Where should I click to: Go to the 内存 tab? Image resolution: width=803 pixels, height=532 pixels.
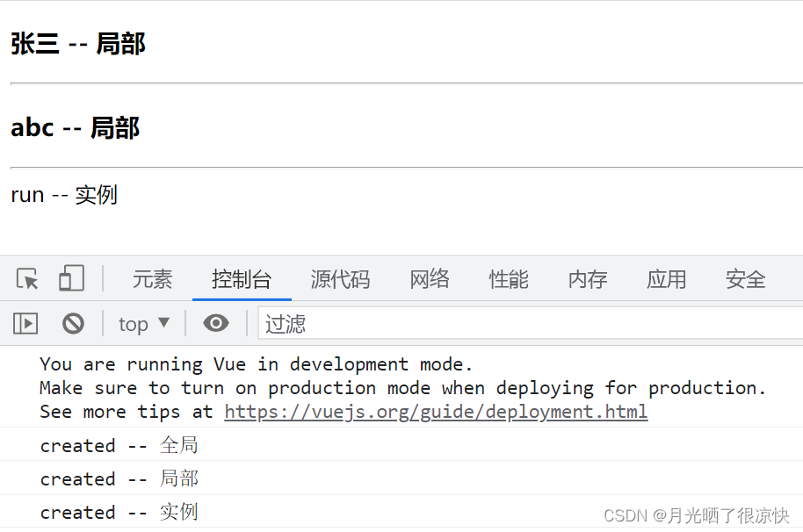[588, 279]
